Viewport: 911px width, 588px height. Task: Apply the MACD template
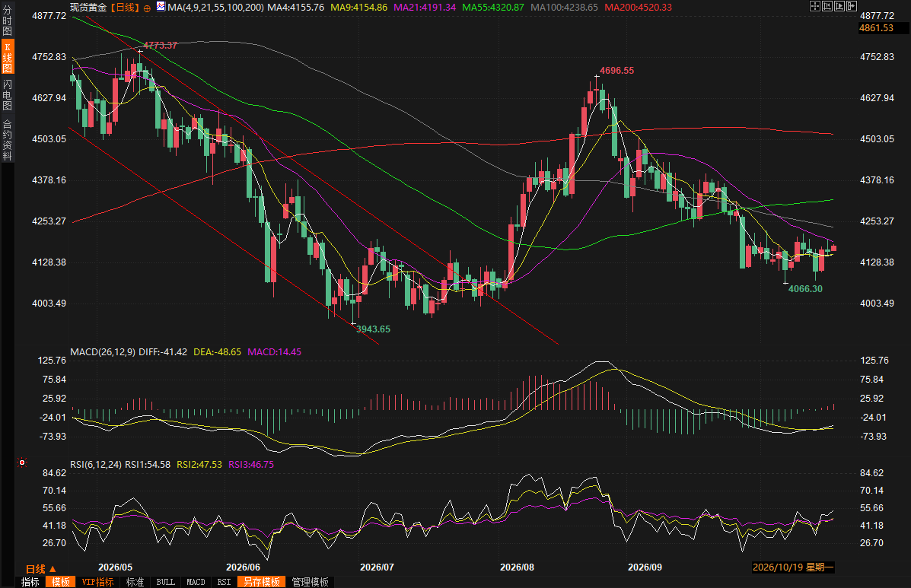coord(196,582)
